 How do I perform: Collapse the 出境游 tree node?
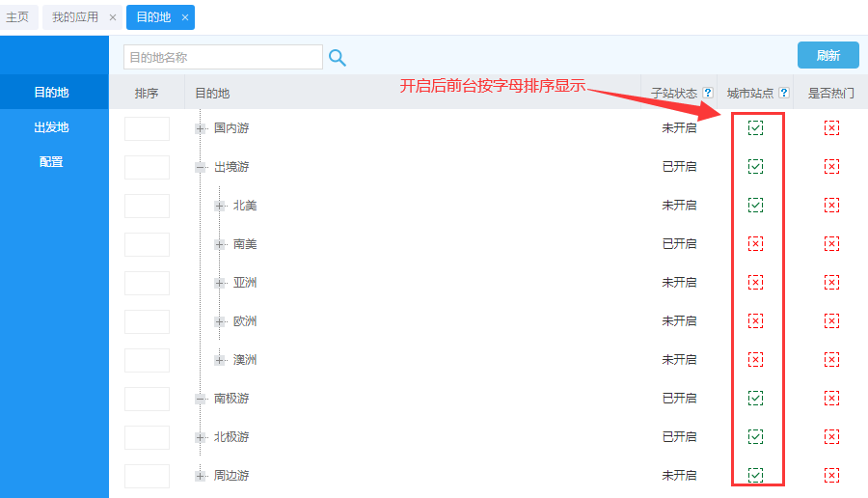point(201,167)
